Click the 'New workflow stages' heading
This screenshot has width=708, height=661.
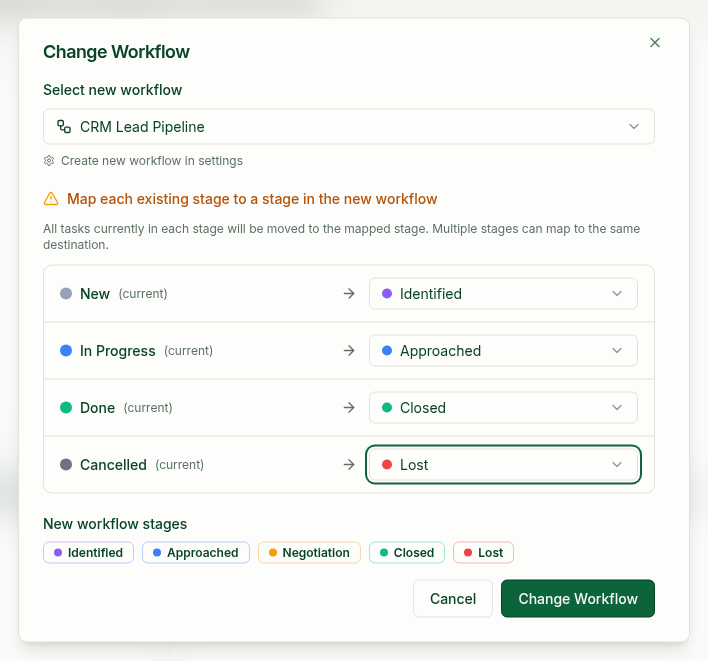115,524
